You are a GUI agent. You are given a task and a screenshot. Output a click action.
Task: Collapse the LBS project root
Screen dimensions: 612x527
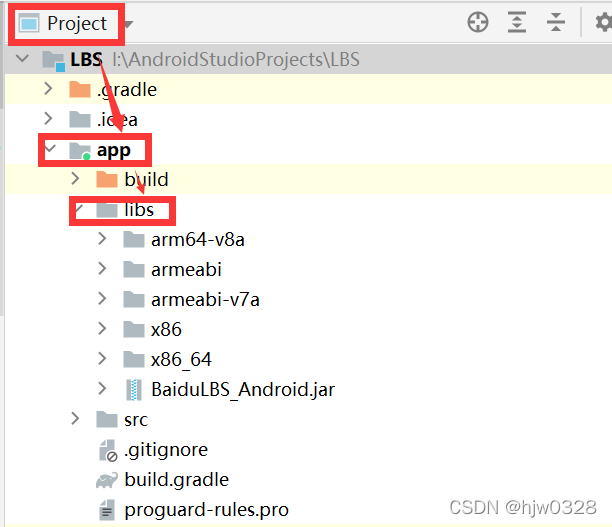click(23, 59)
